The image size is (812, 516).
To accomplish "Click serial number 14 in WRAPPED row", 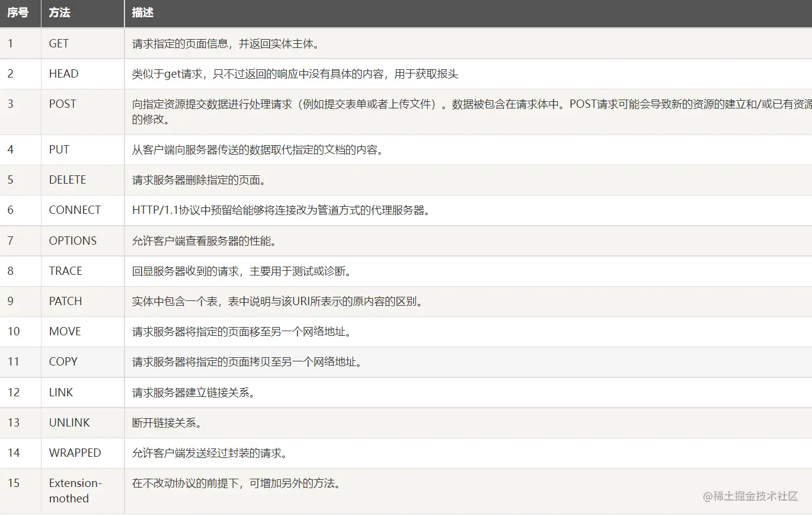I will (14, 453).
